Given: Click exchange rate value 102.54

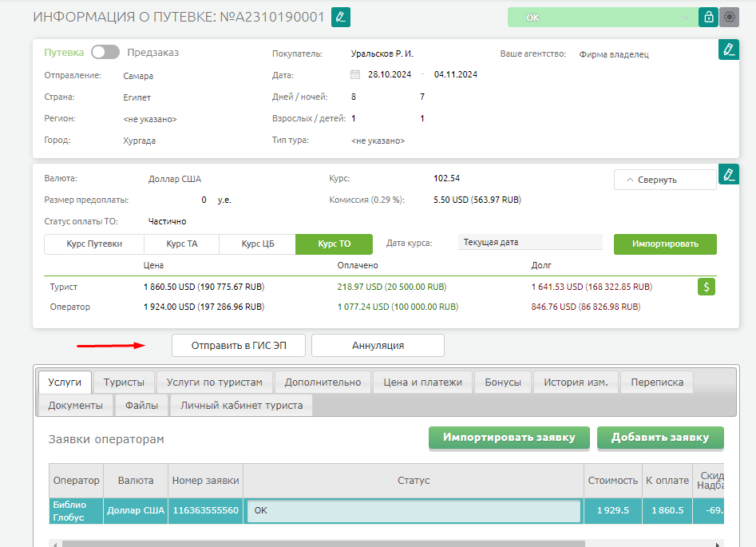Looking at the screenshot, I should pos(446,178).
